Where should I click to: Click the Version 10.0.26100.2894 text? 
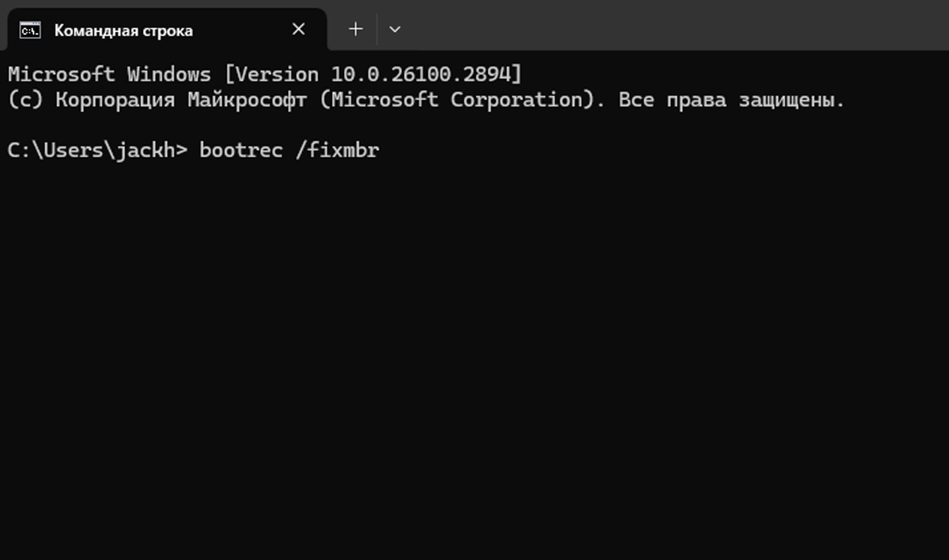pos(373,74)
